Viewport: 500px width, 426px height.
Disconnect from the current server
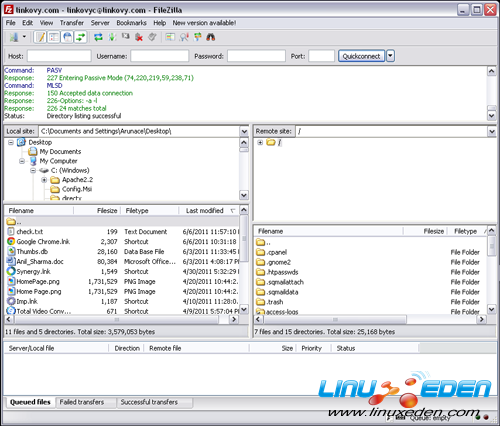click(139, 37)
